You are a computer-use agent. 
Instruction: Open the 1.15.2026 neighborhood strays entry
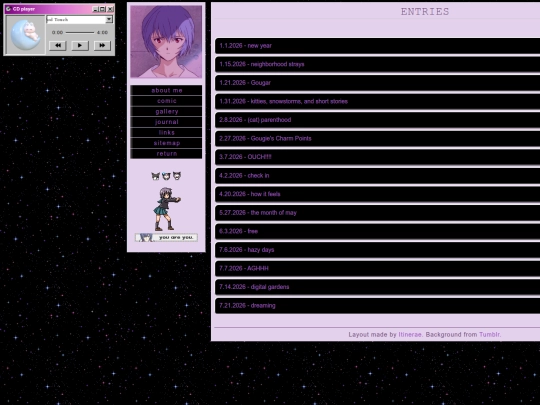377,64
